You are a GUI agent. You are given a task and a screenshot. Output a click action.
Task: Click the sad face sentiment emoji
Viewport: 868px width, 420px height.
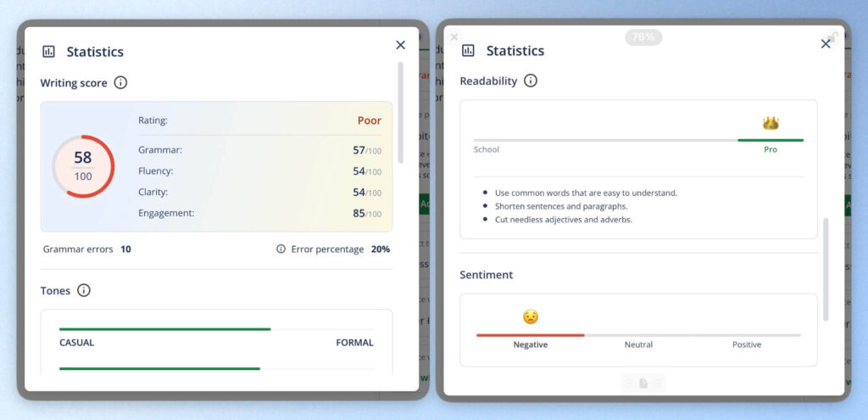tap(531, 317)
